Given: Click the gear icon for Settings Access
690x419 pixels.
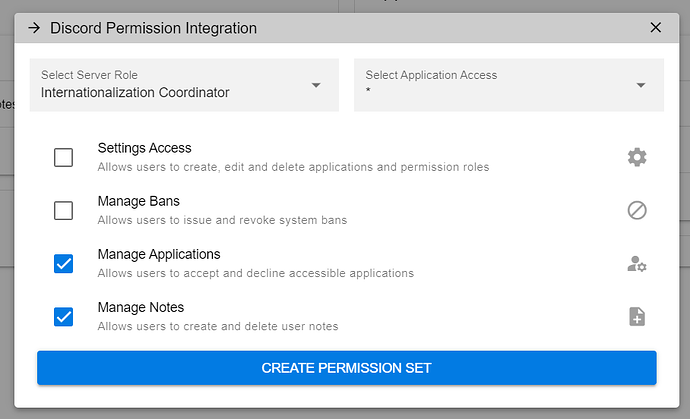Looking at the screenshot, I should (637, 157).
